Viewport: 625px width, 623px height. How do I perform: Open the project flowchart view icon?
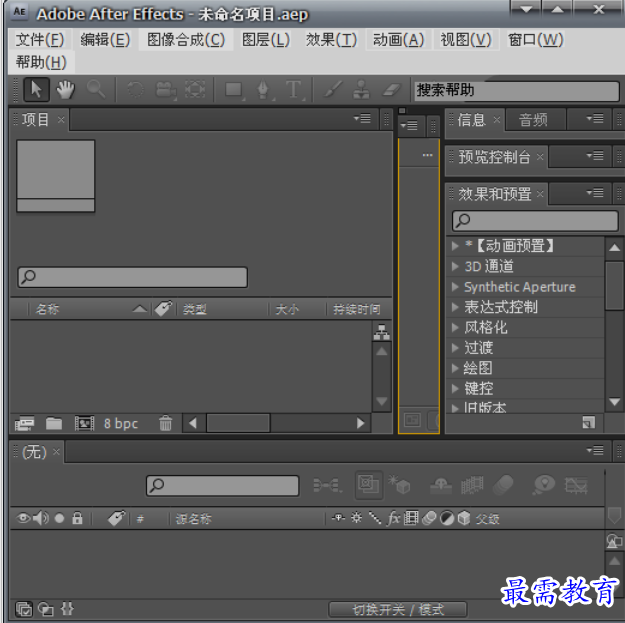(381, 332)
